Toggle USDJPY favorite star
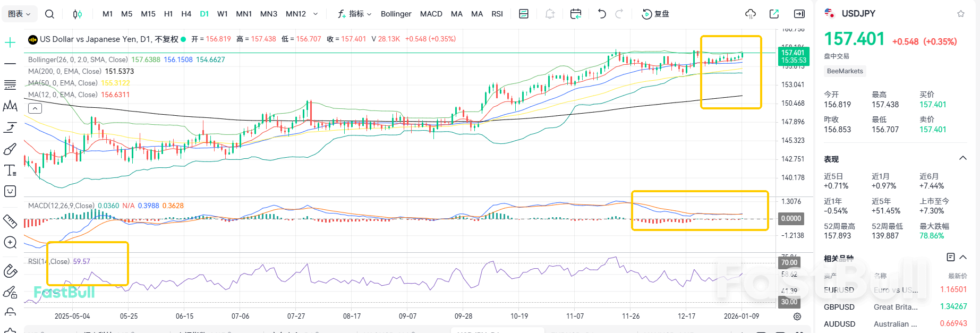Screen dimensions: 980x333 pyautogui.click(x=960, y=14)
